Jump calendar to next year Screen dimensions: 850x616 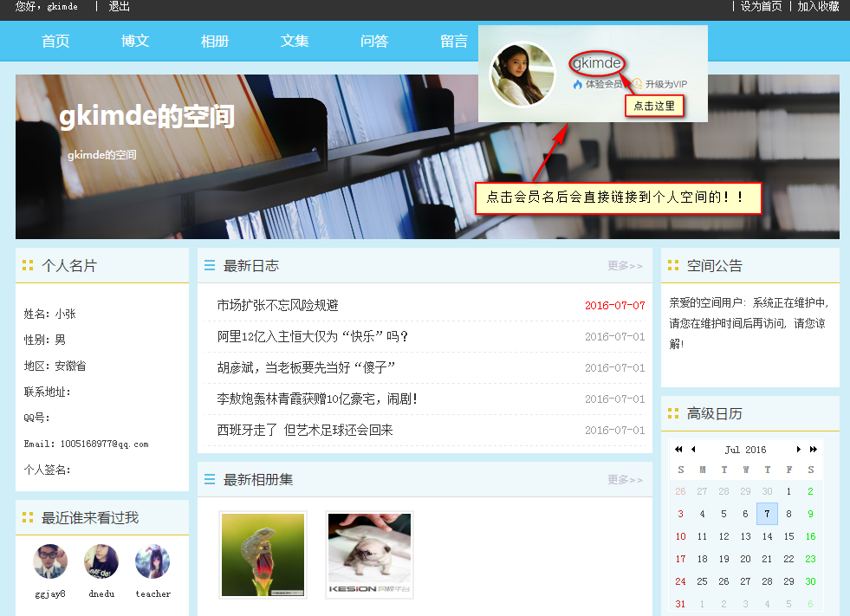tap(813, 449)
